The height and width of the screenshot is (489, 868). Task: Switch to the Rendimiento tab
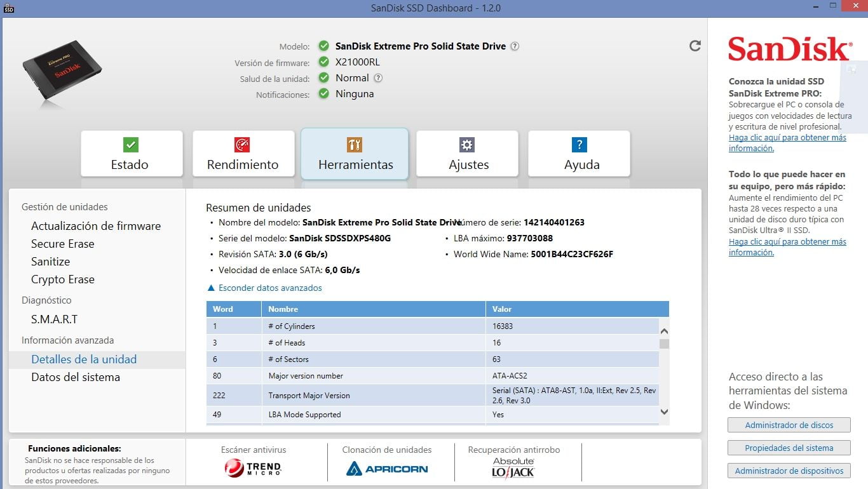point(243,154)
